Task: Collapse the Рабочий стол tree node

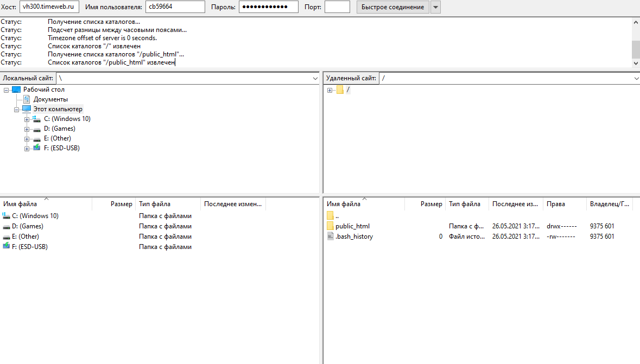Action: coord(6,90)
